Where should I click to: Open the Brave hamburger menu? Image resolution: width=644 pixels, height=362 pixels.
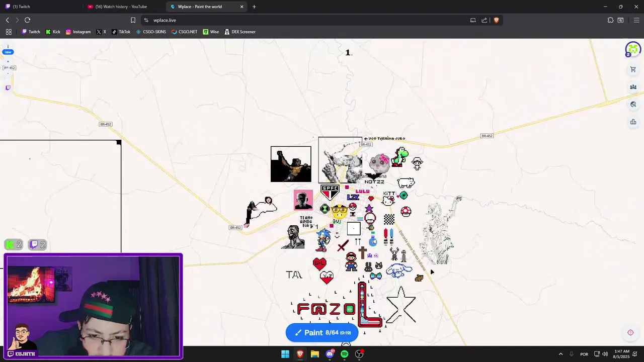pyautogui.click(x=636, y=20)
